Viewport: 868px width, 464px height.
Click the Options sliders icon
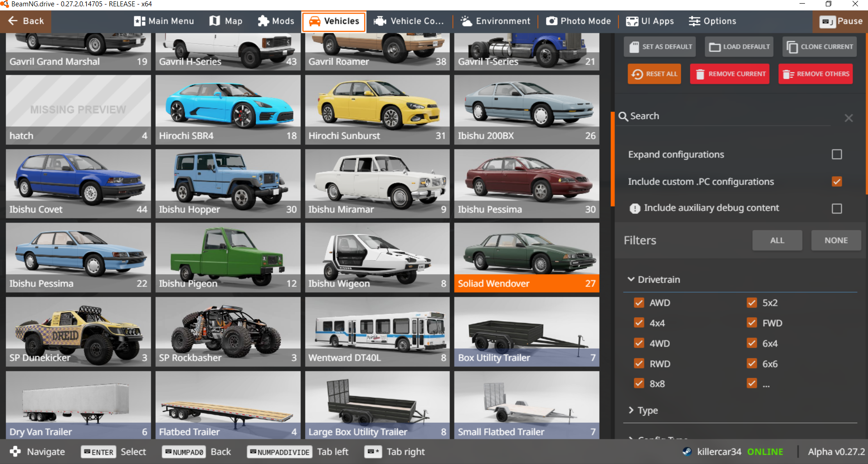coord(694,21)
